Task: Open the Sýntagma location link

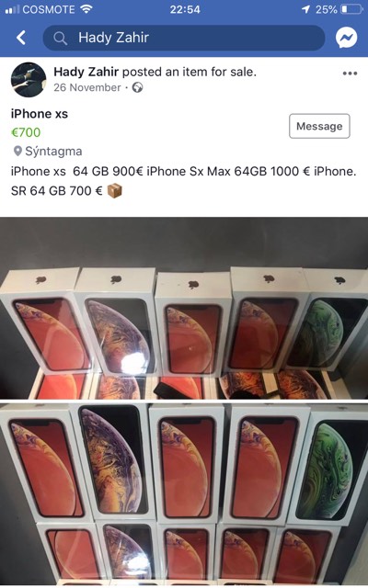Action: pyautogui.click(x=53, y=151)
